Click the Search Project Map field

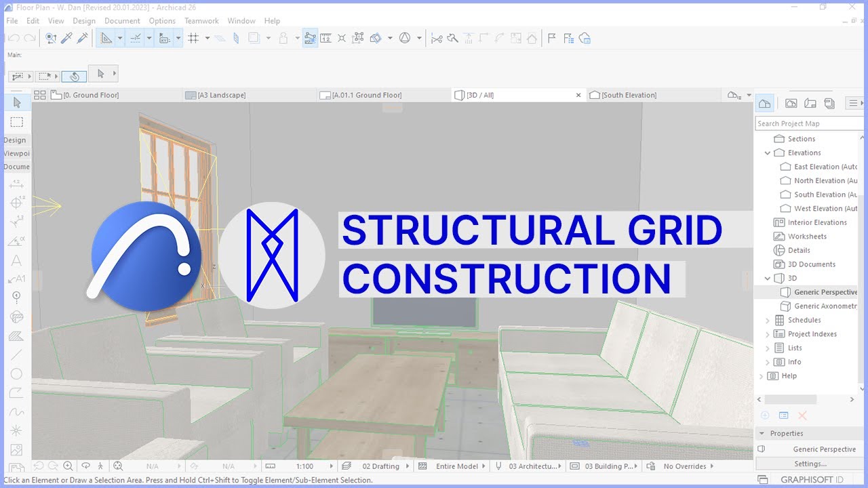click(x=809, y=123)
